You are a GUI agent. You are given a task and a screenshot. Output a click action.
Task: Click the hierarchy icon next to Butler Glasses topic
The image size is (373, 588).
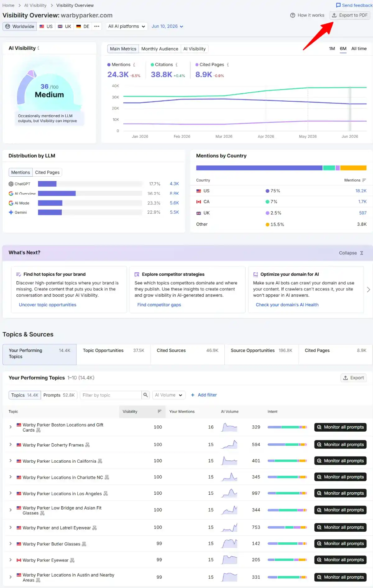(84, 544)
